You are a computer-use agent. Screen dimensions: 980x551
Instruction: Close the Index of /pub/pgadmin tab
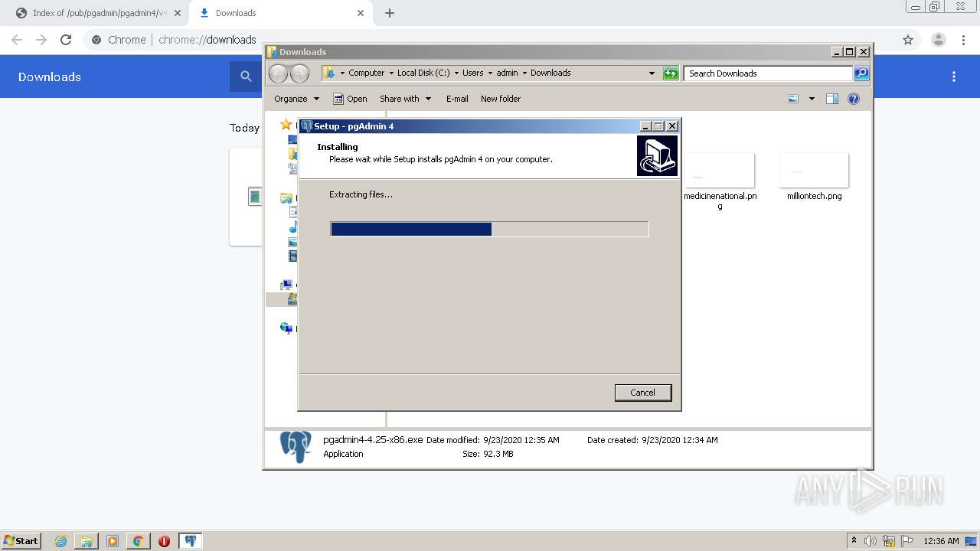point(177,13)
